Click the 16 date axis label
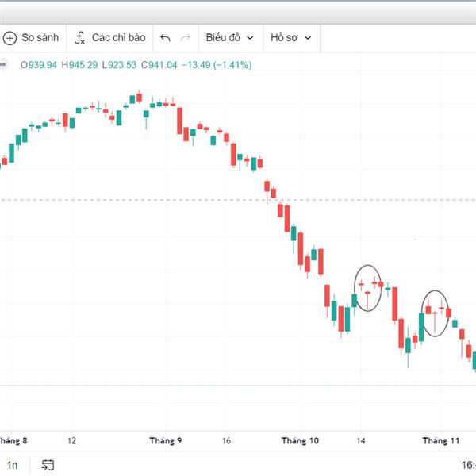476x476 pixels. point(226,440)
